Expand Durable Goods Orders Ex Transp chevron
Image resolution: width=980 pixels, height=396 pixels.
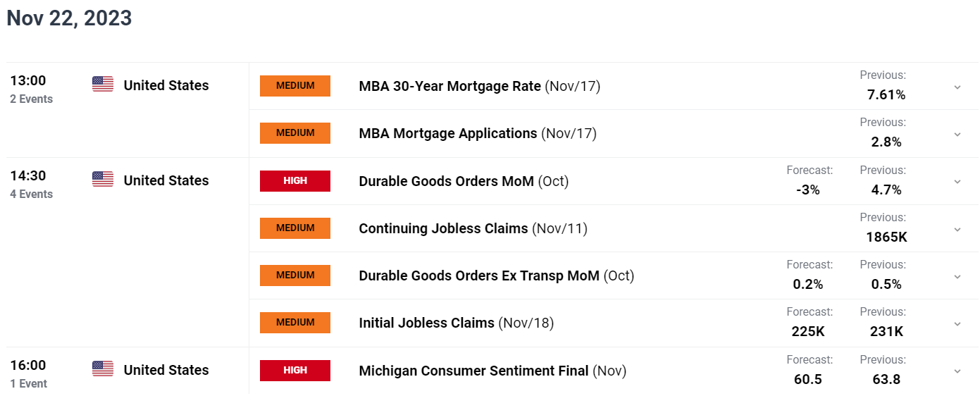coord(957,276)
